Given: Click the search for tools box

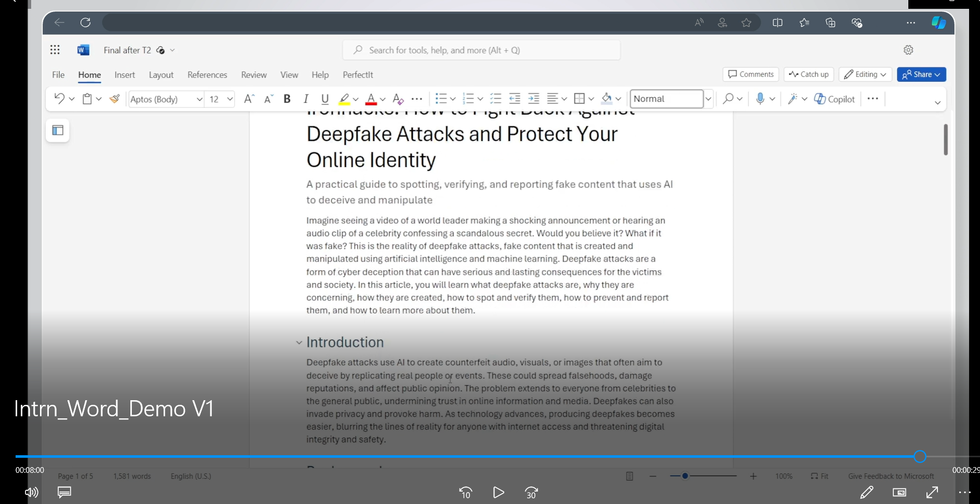Looking at the screenshot, I should tap(481, 50).
